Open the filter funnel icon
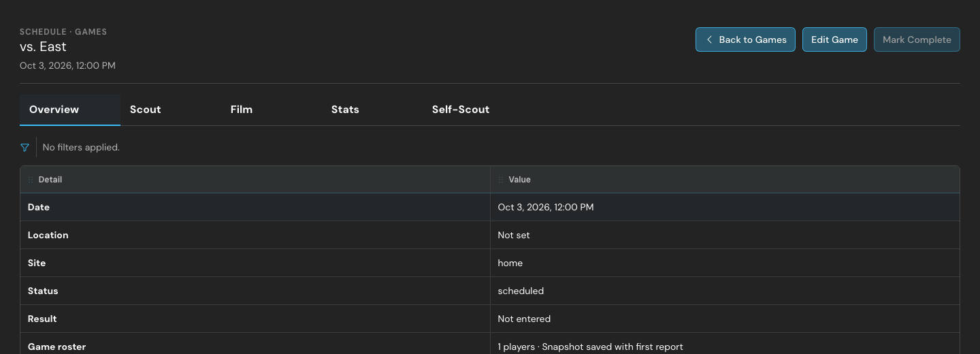This screenshot has height=354, width=980. pos(25,147)
